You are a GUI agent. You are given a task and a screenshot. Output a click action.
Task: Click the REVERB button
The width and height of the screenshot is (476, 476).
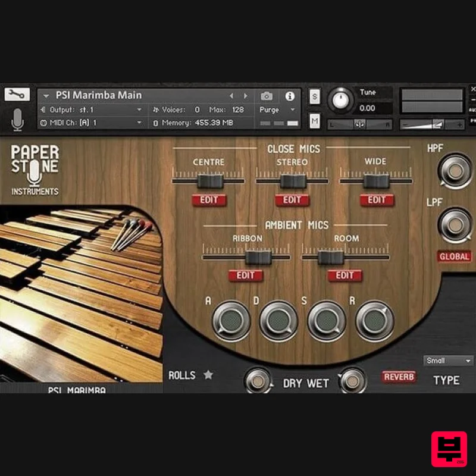(x=399, y=377)
